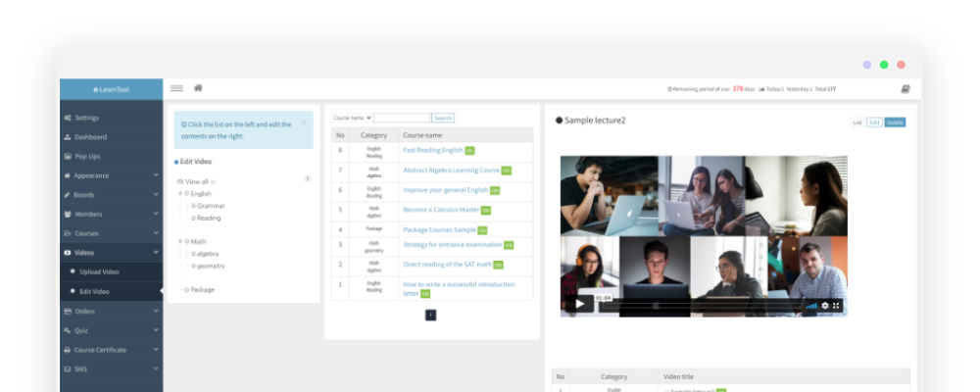The width and height of the screenshot is (980, 392).
Task: Click the Quiz key icon
Action: [x=68, y=330]
